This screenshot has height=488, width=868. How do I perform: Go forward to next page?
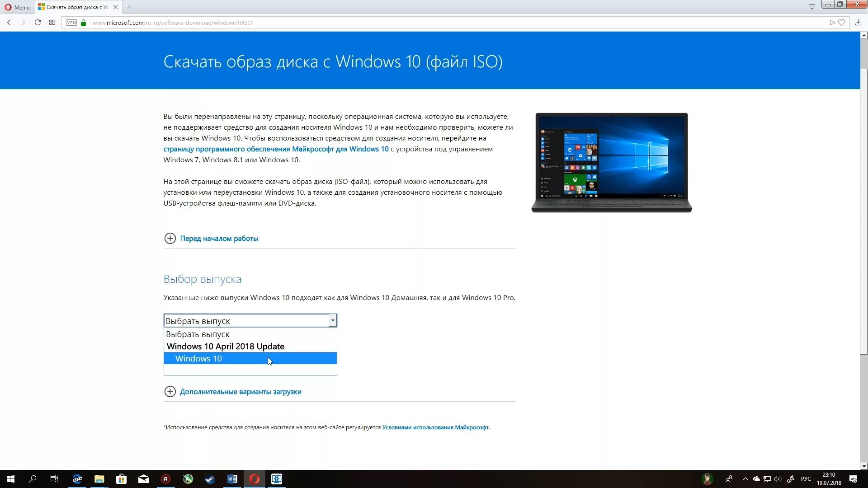[23, 23]
